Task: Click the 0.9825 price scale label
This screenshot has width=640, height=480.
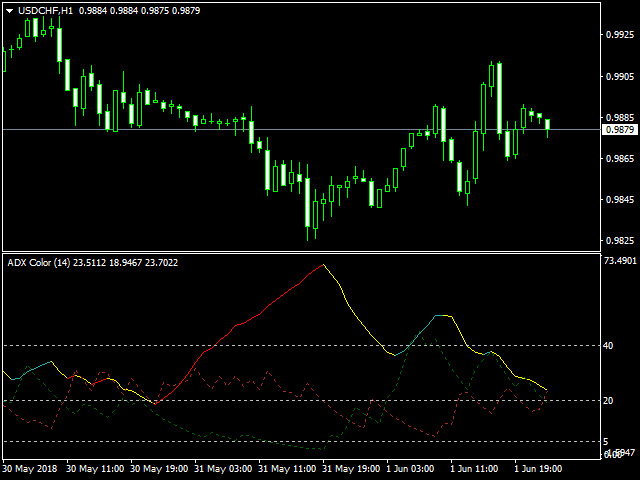Action: click(622, 240)
